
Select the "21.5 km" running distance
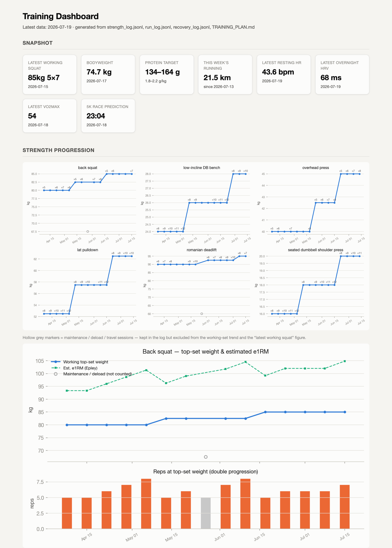coord(217,78)
